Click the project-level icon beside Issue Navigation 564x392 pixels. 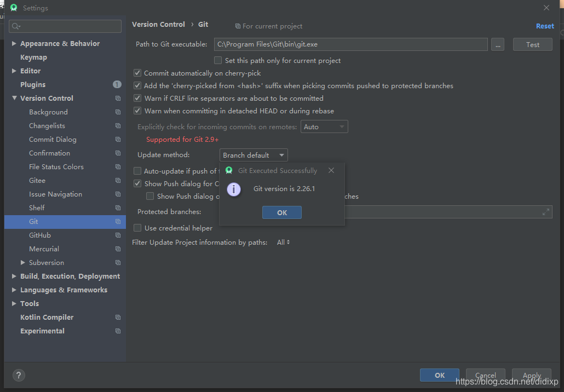click(x=118, y=194)
